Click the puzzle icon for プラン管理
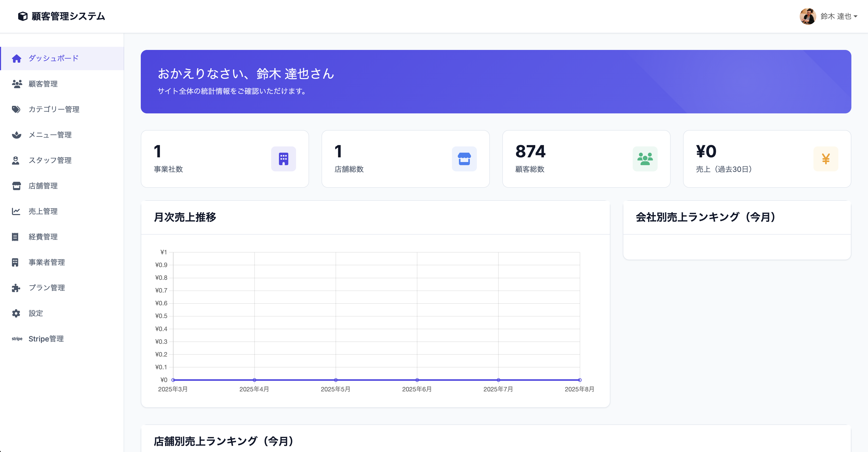 17,288
